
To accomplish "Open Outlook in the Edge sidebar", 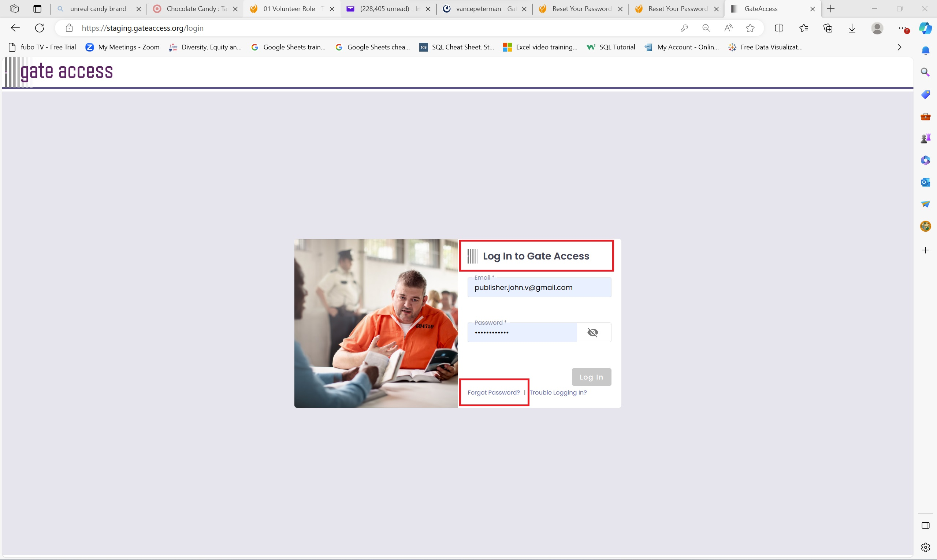I will click(925, 182).
